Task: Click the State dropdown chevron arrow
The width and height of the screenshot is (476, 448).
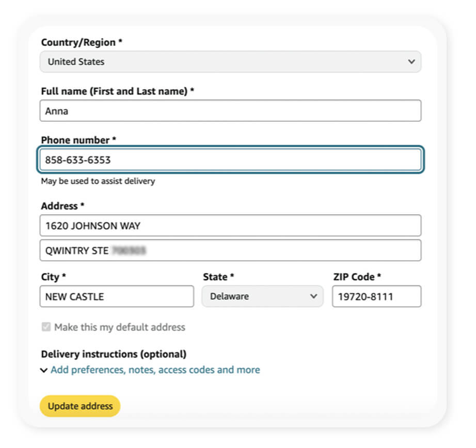Action: pyautogui.click(x=313, y=296)
